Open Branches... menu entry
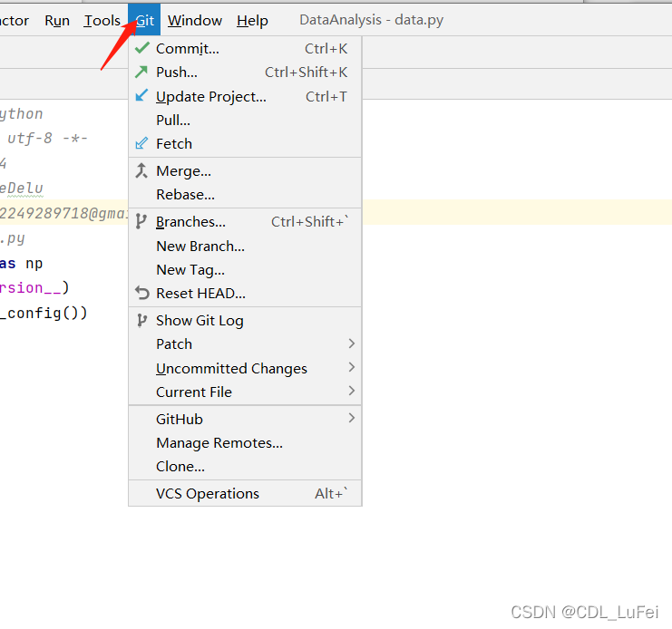This screenshot has width=672, height=629. click(x=245, y=222)
